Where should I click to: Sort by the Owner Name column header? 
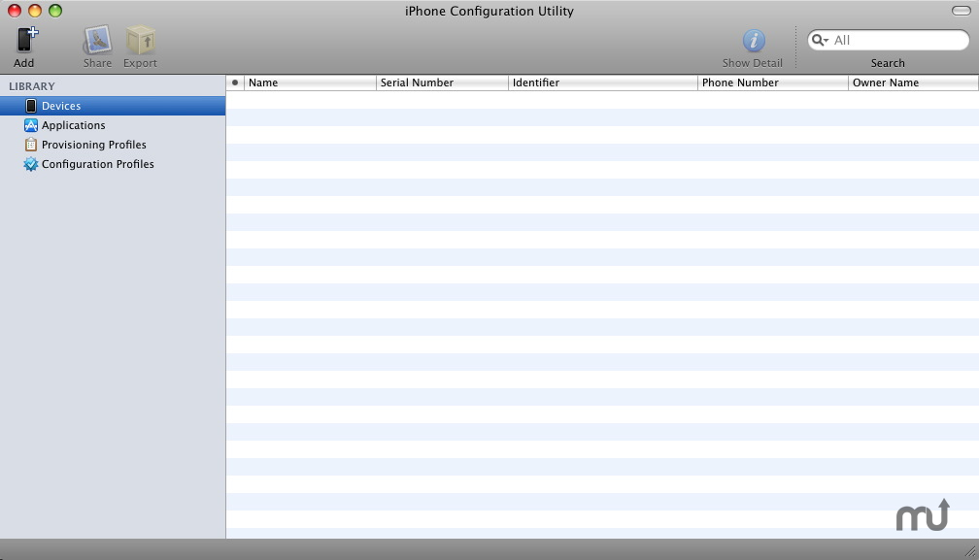coord(913,82)
